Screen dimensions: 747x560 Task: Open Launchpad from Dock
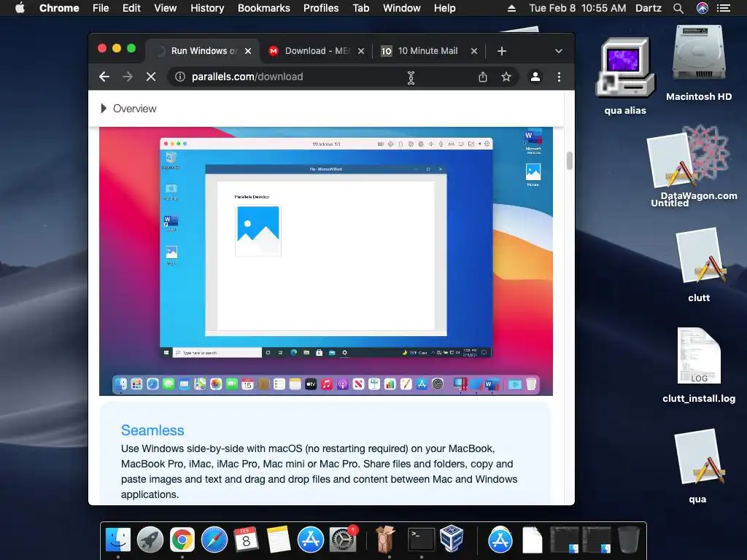[x=150, y=540]
